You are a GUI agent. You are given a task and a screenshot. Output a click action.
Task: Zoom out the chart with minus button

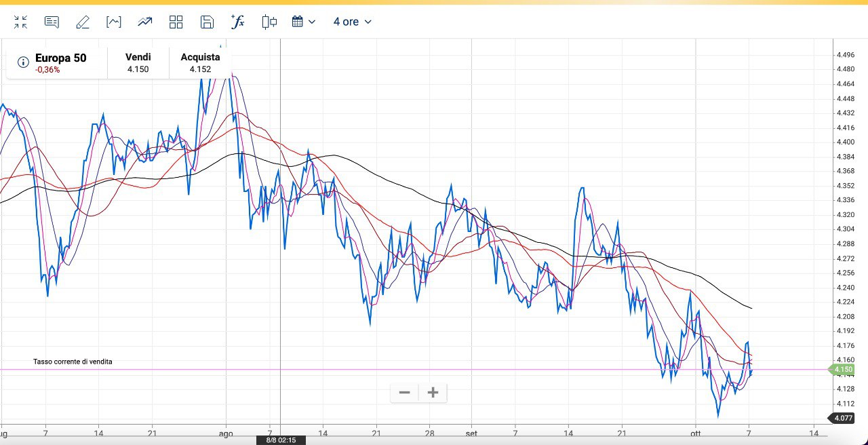point(405,392)
